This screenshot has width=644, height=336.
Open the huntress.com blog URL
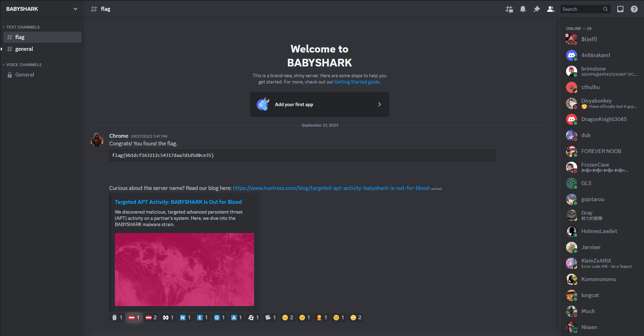331,188
